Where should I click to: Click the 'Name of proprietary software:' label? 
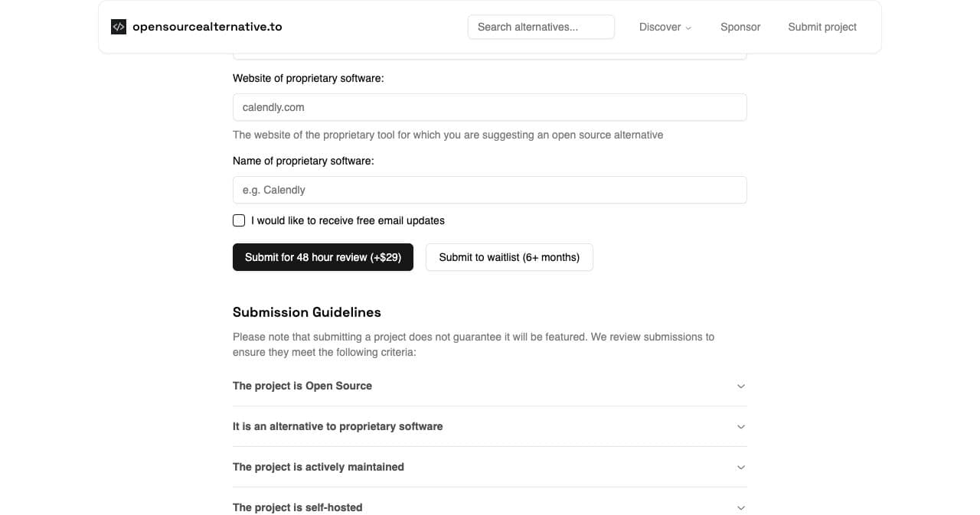303,161
